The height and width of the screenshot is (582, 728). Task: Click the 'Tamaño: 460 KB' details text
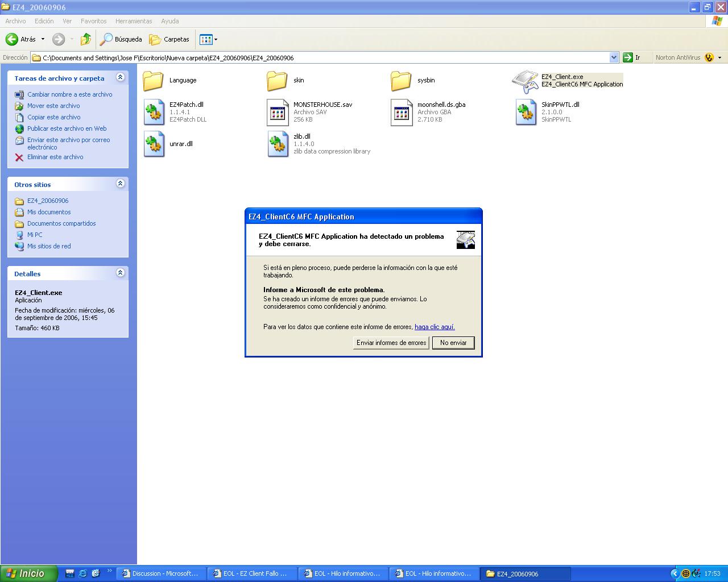coord(37,328)
